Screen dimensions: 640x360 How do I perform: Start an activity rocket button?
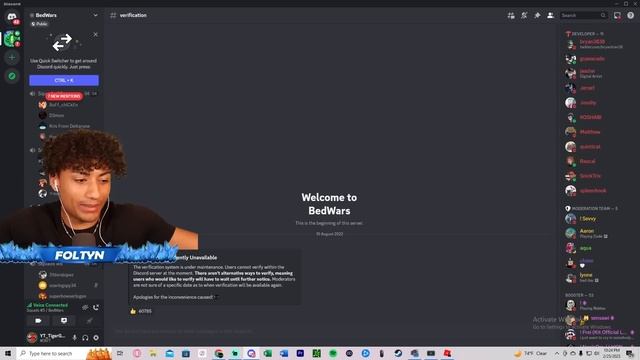click(x=89, y=321)
